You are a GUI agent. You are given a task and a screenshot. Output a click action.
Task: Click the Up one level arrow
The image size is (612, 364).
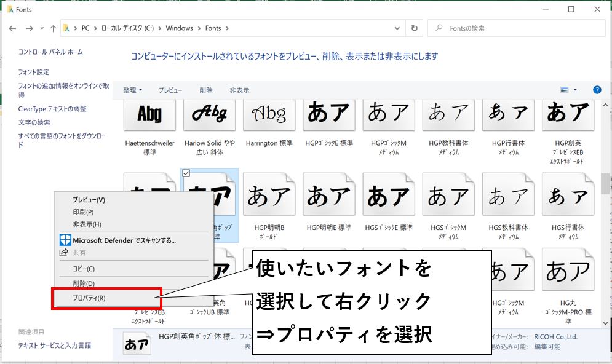point(53,28)
